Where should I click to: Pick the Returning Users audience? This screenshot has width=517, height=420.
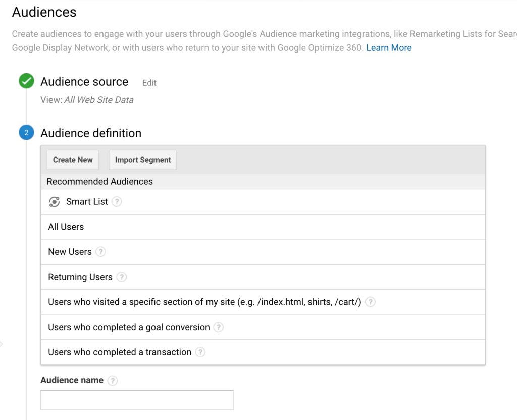[80, 277]
